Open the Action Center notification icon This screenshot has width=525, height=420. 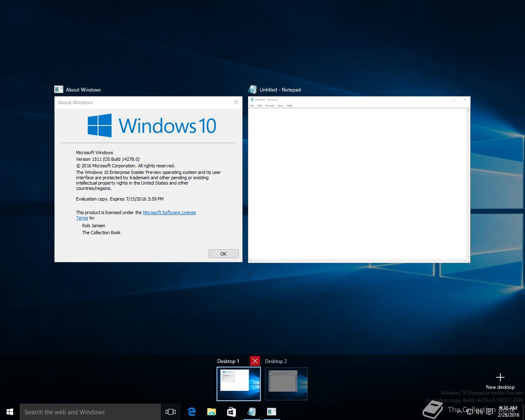pos(489,412)
